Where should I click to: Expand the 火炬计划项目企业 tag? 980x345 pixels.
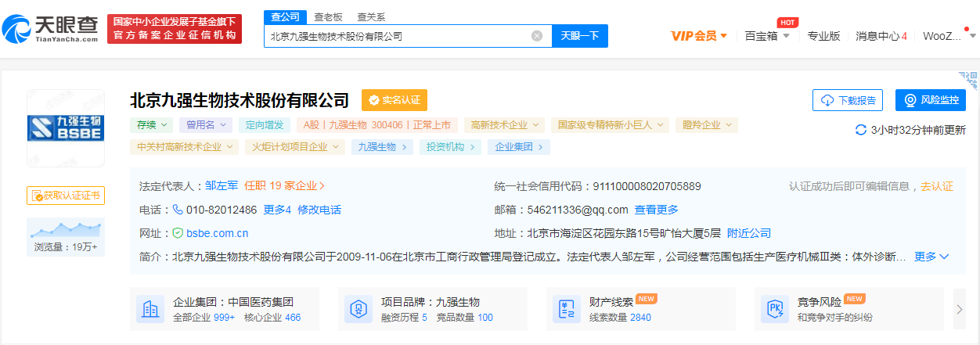[294, 146]
